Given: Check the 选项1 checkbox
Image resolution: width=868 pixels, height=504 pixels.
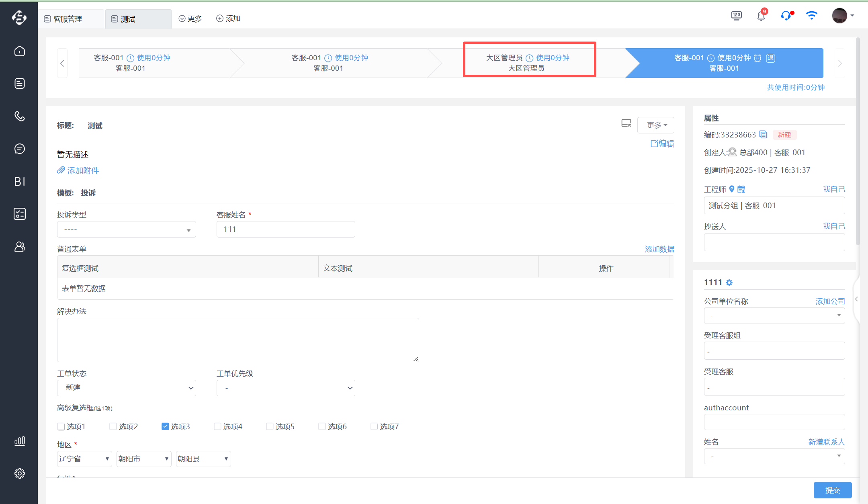Looking at the screenshot, I should [61, 426].
